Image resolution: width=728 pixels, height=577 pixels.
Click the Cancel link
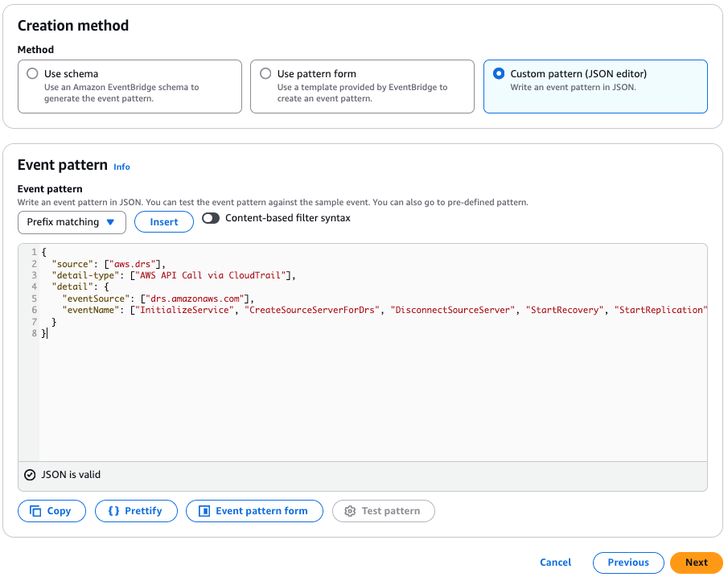(x=555, y=563)
